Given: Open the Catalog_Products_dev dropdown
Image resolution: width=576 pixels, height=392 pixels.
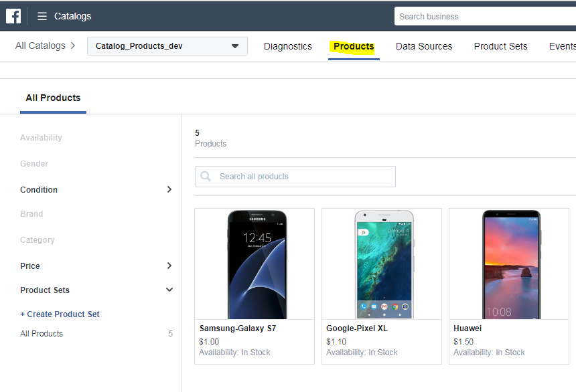Looking at the screenshot, I should tap(167, 46).
